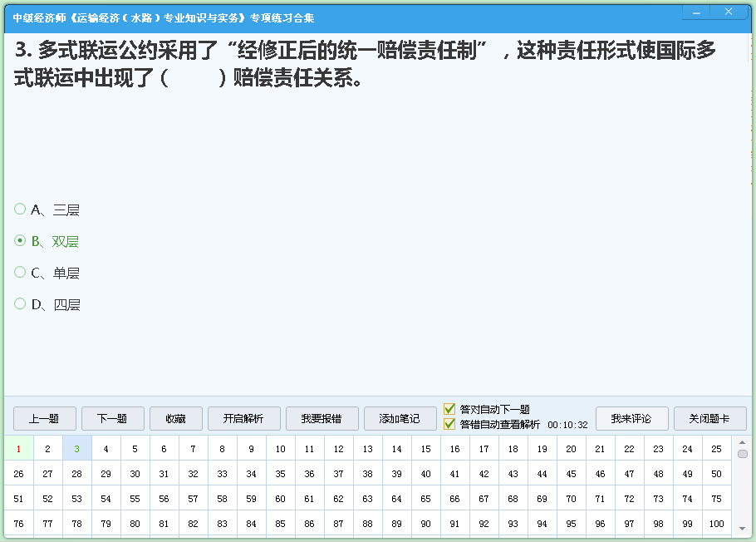Image resolution: width=756 pixels, height=542 pixels.
Task: Jump to question 75 in answer card
Action: point(716,499)
